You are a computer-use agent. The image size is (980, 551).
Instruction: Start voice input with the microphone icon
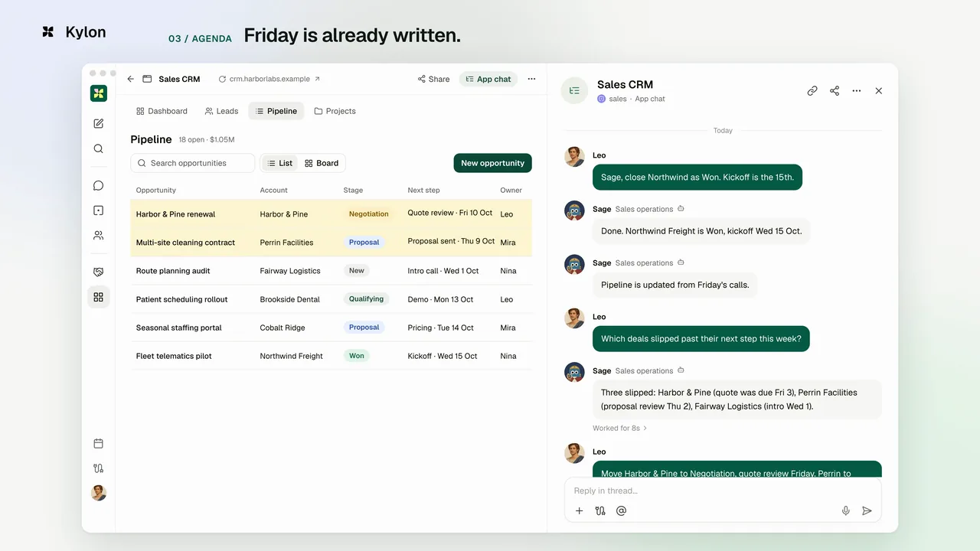846,510
